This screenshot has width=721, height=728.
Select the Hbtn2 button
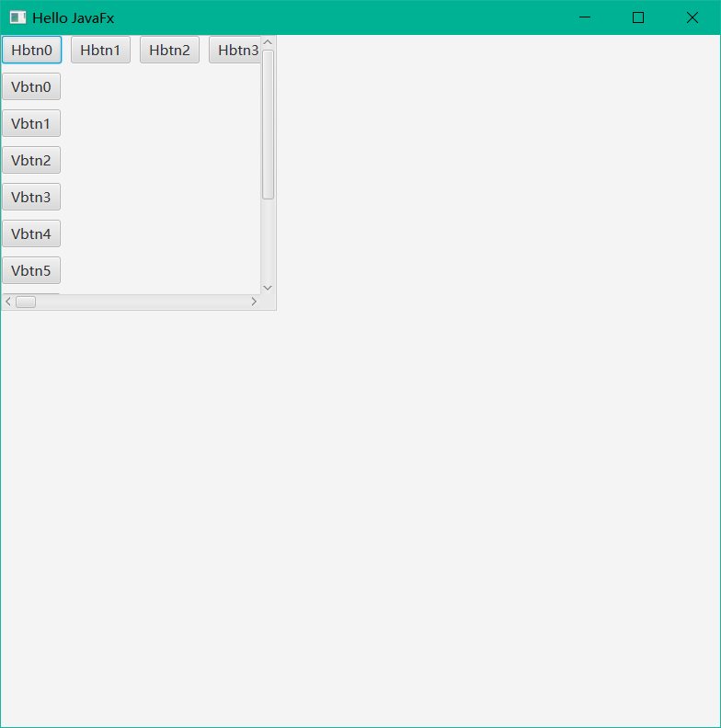click(169, 50)
